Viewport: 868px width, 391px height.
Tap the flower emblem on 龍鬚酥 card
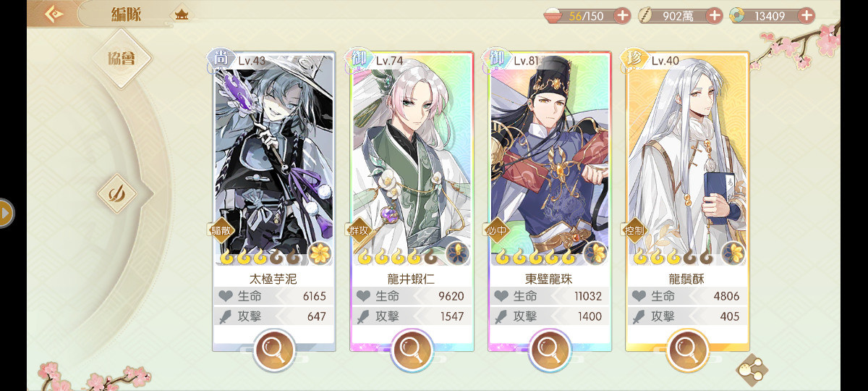point(733,253)
